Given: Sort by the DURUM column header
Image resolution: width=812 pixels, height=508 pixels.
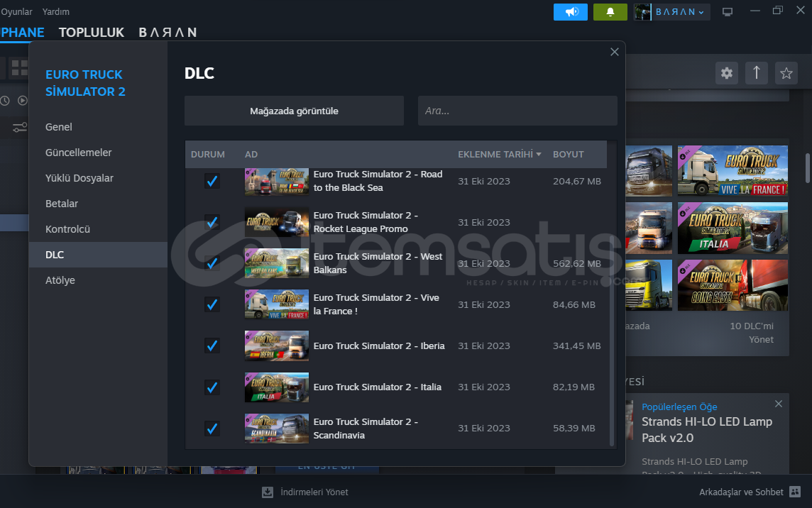Looking at the screenshot, I should coord(208,155).
